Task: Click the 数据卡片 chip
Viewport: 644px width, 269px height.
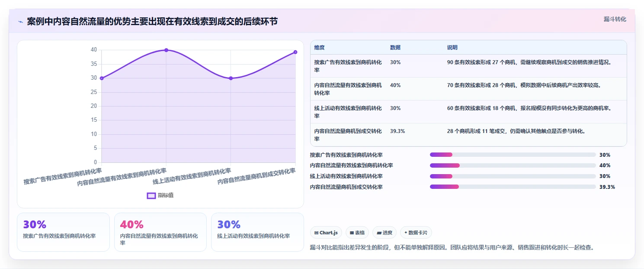Action: coord(416,233)
